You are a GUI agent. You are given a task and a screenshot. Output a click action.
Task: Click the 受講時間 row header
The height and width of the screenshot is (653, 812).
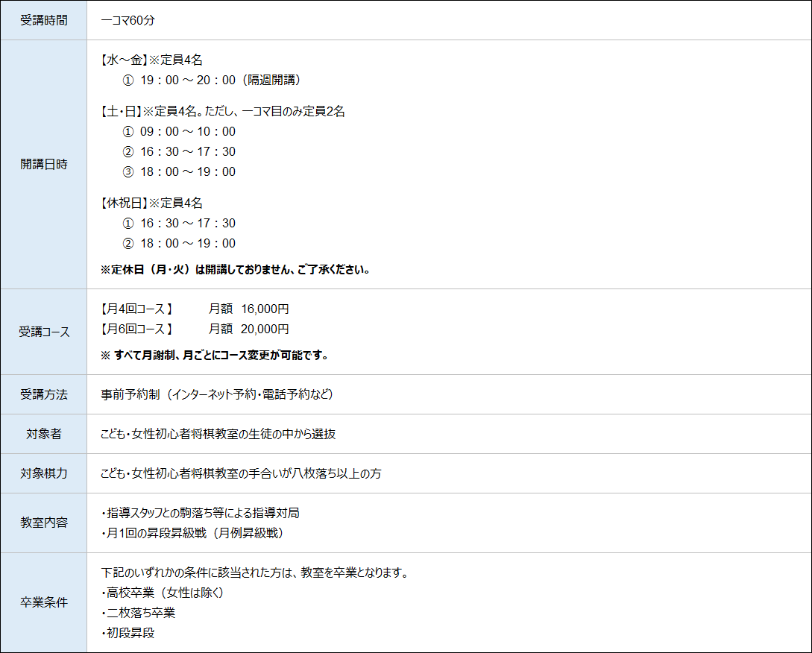click(44, 20)
